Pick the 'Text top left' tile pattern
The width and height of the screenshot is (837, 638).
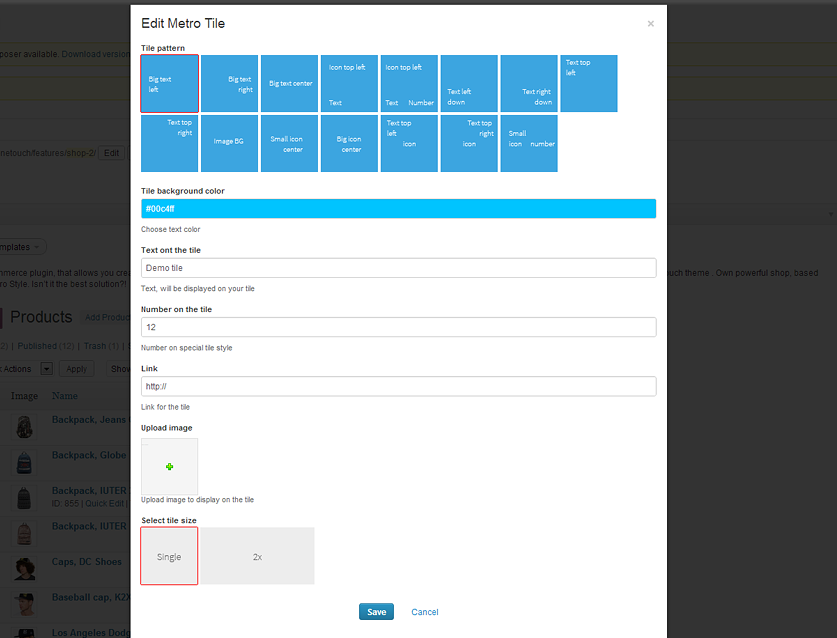[589, 84]
